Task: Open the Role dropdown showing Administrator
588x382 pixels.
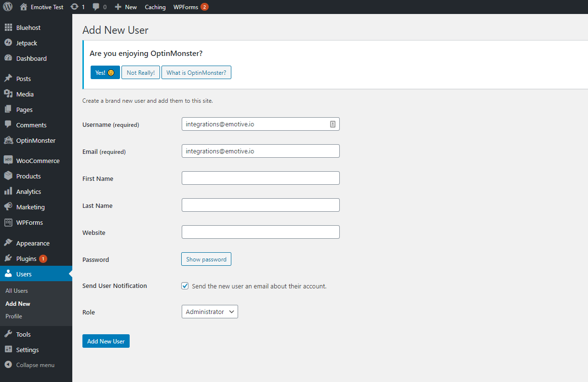Action: (210, 312)
